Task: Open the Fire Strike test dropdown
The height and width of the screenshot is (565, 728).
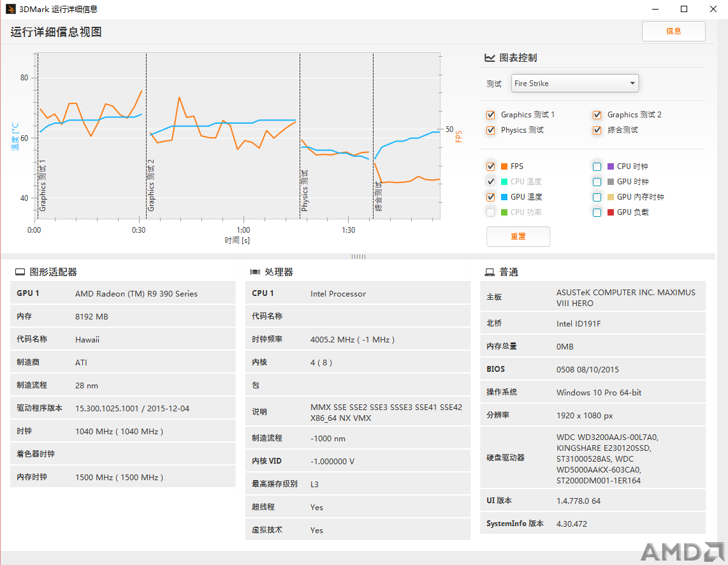Action: coord(575,83)
